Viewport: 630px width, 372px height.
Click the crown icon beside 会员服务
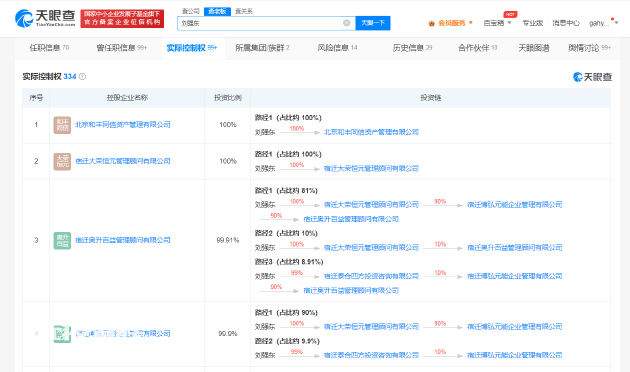432,23
